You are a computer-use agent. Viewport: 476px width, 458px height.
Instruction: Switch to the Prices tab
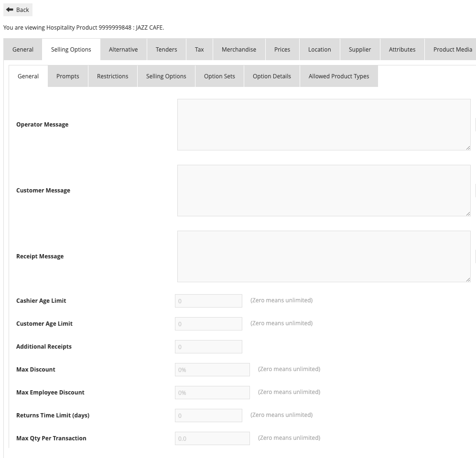click(x=282, y=50)
